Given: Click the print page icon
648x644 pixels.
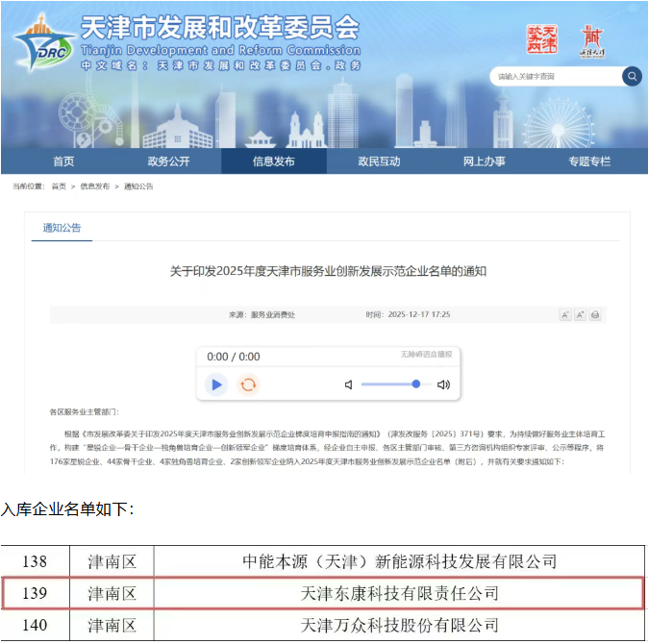Looking at the screenshot, I should (595, 314).
